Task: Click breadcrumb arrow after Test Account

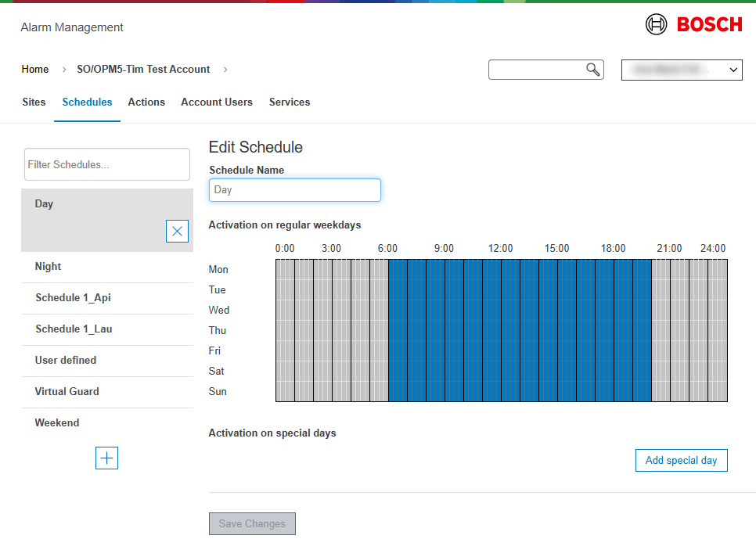Action: (x=225, y=70)
